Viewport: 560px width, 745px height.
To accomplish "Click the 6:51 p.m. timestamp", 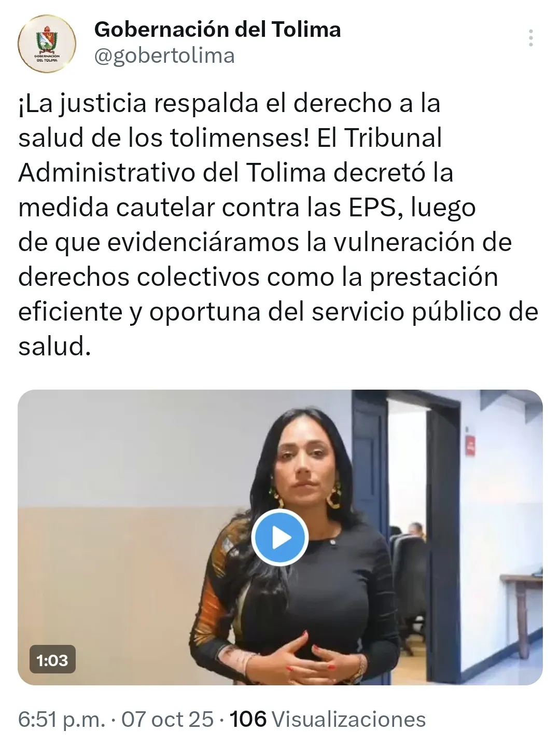I will [x=62, y=720].
